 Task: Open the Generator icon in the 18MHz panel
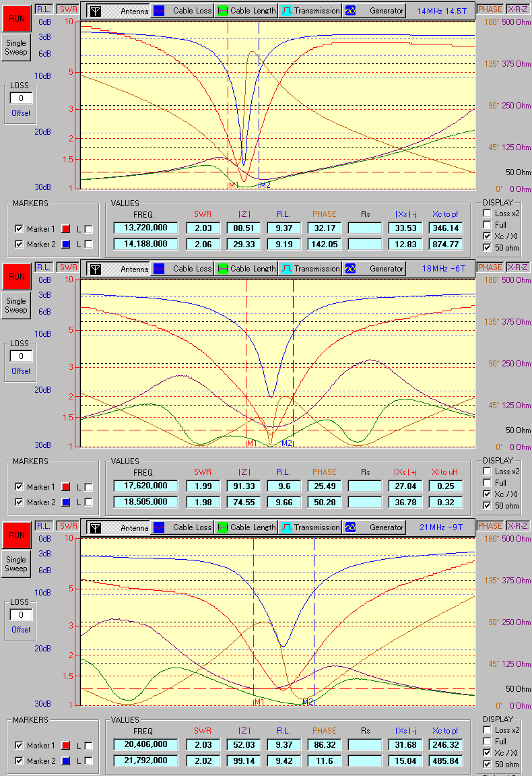(x=350, y=269)
